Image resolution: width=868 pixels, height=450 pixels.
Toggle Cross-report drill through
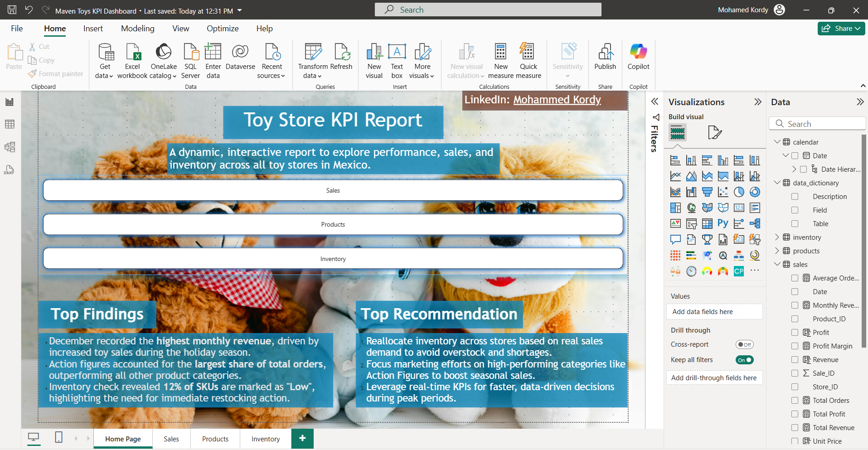tap(744, 344)
